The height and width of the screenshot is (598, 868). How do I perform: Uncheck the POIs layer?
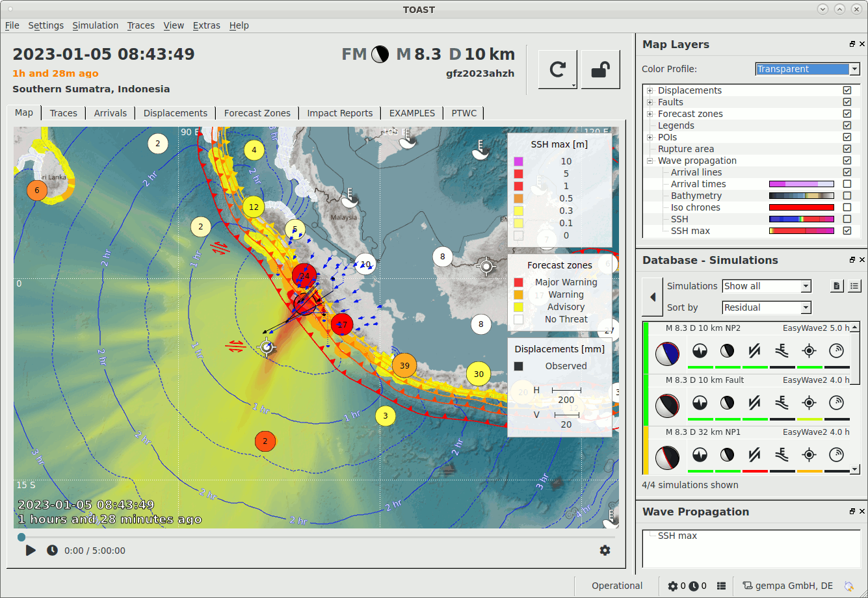[x=847, y=137]
